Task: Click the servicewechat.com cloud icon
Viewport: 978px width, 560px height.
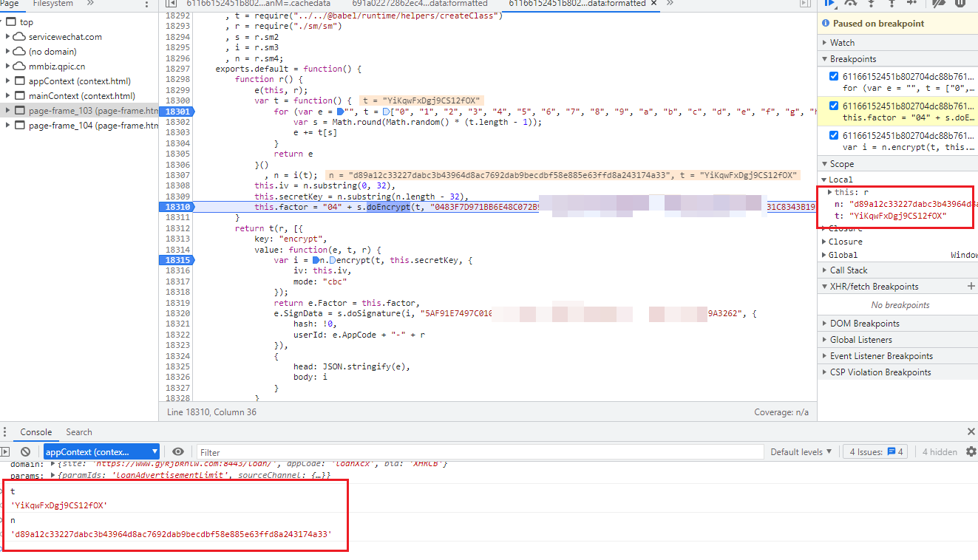Action: coord(19,36)
